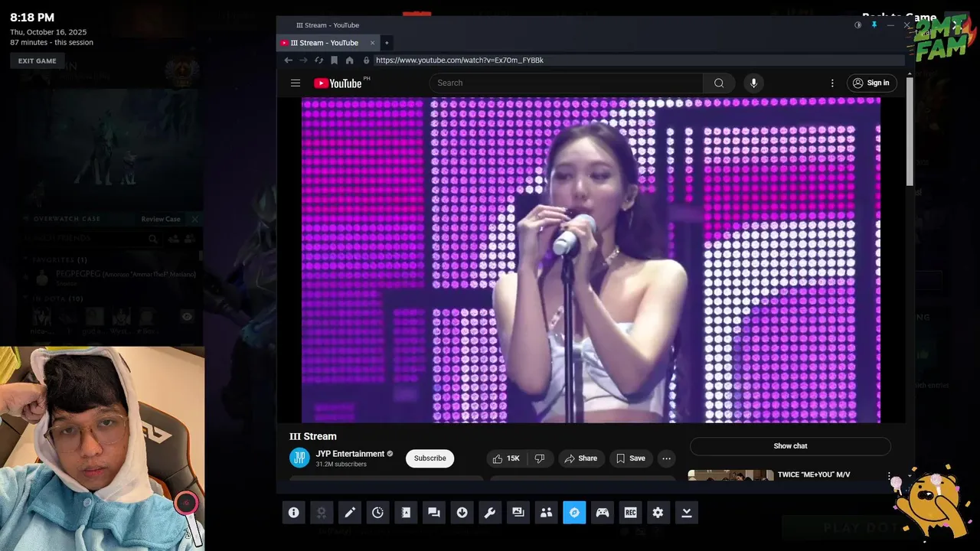The image size is (980, 551).
Task: Dislike the III Stream video
Action: 540,458
